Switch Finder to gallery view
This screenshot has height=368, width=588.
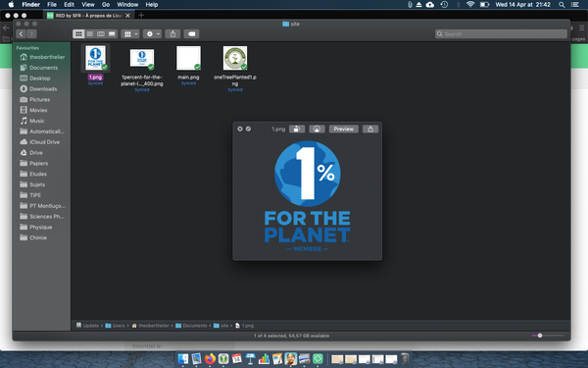(x=112, y=34)
